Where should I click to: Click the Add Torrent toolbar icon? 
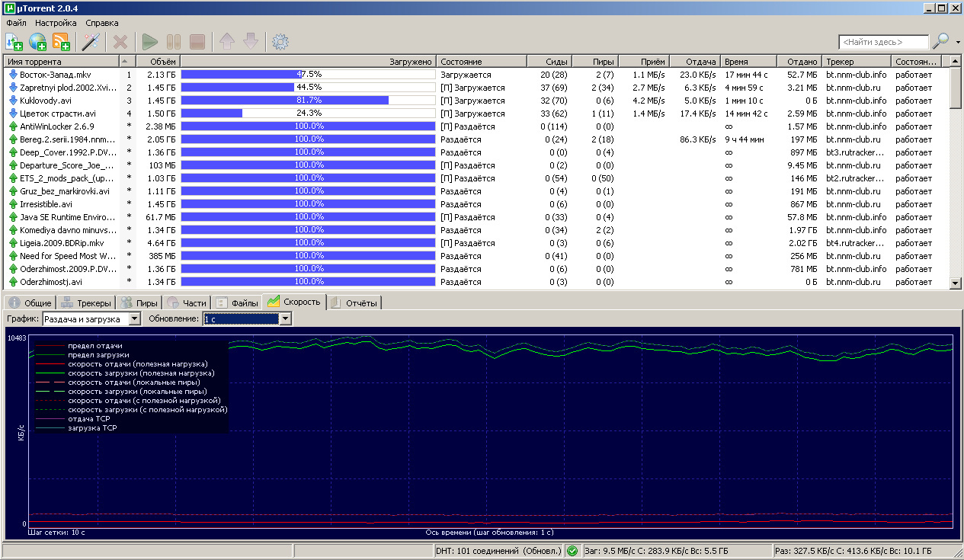point(14,42)
